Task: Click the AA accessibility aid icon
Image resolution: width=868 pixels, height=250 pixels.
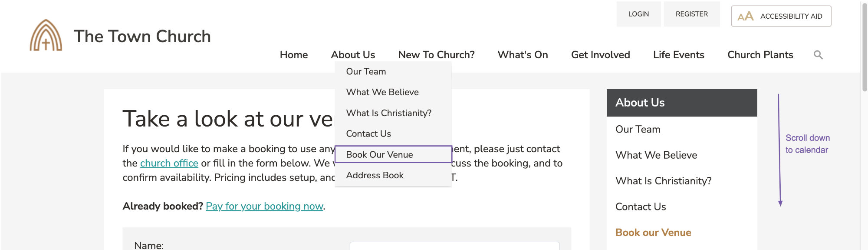Action: [745, 17]
